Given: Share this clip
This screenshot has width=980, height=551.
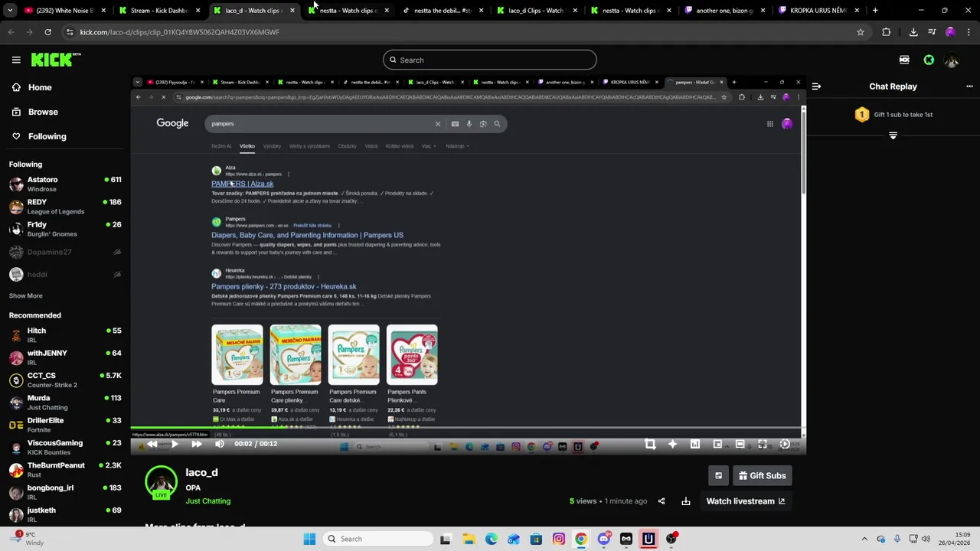Looking at the screenshot, I should coord(661,501).
